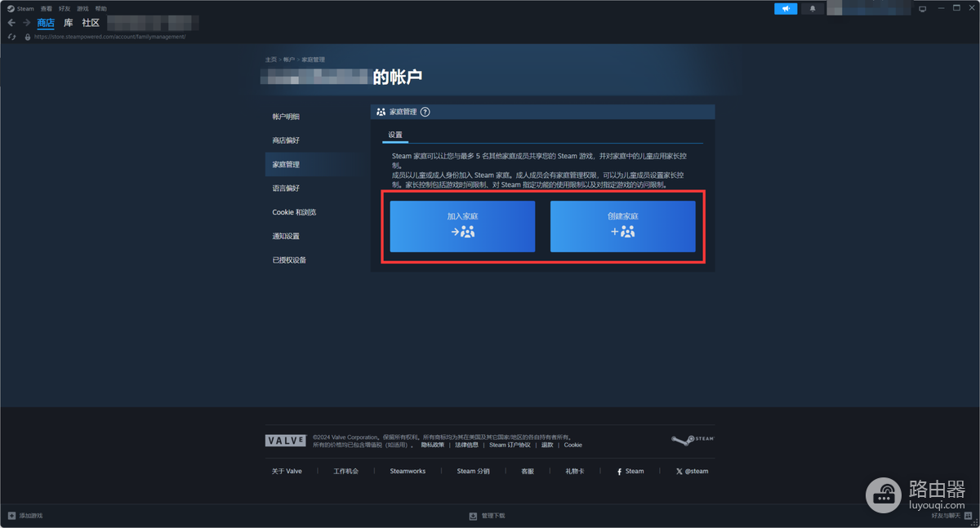Click 管理下载 in bottom bar

coord(493,516)
